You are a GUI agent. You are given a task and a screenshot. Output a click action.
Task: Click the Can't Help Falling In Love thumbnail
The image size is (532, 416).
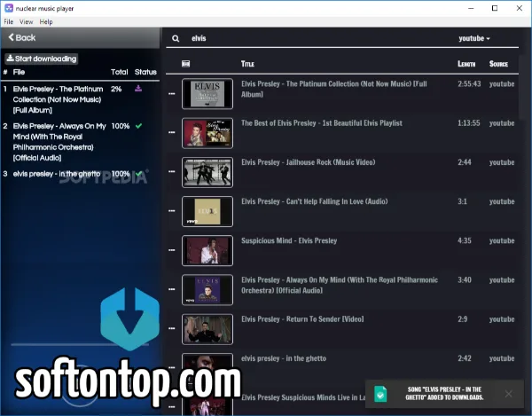tap(207, 211)
